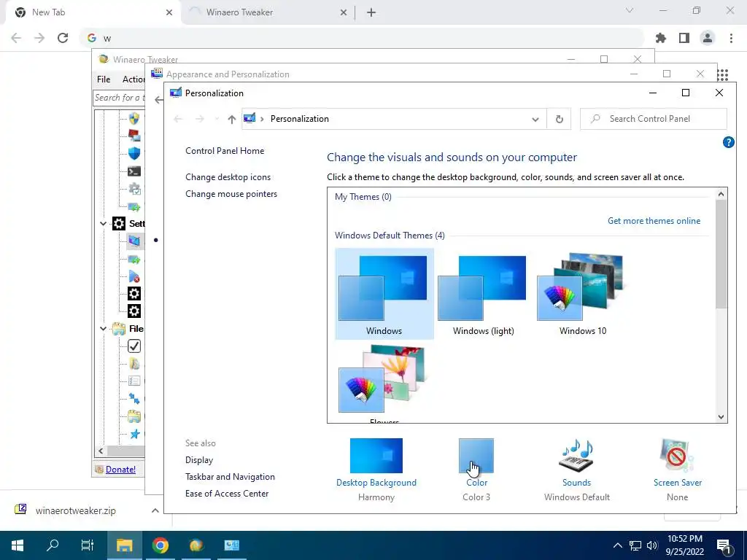Select the Windows 10 theme
This screenshot has height=560, width=747.
tap(582, 293)
